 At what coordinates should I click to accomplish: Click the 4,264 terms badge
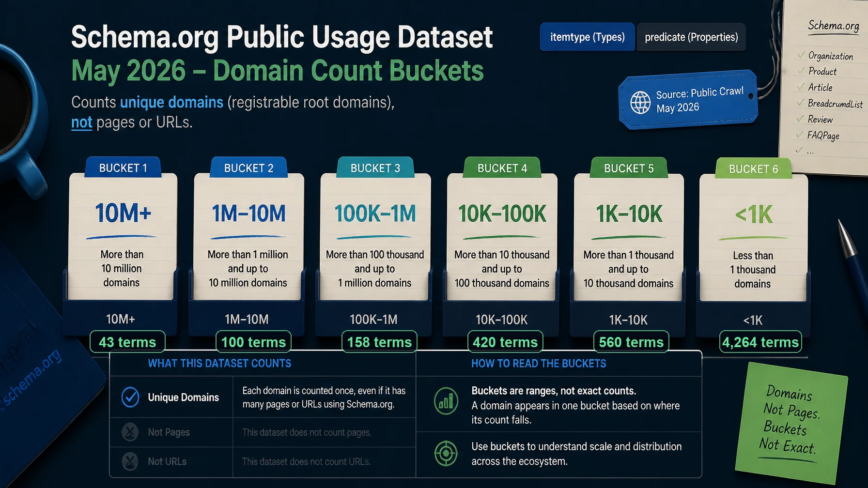pos(760,342)
